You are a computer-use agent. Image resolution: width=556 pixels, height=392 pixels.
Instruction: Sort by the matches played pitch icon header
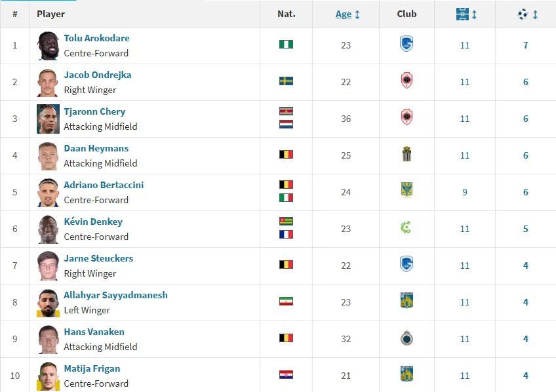[x=463, y=14]
